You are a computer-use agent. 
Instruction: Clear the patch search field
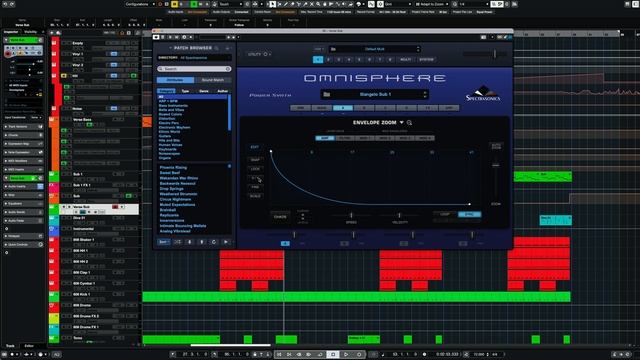pos(228,69)
